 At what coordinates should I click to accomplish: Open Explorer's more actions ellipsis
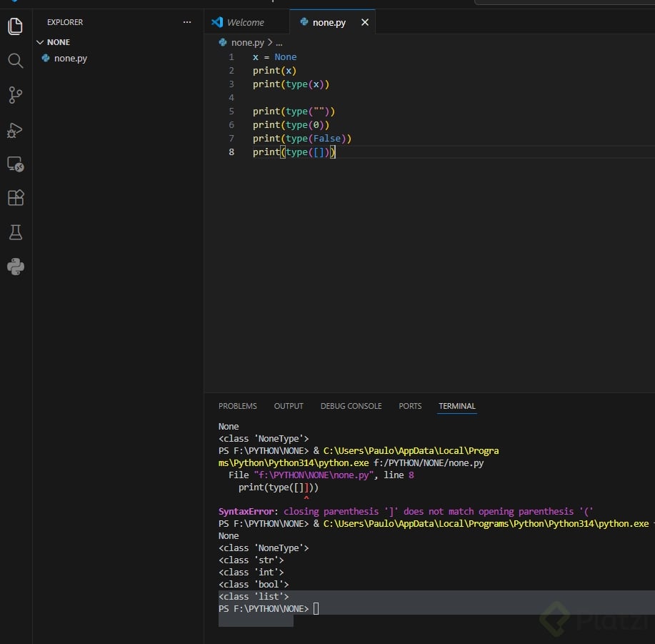point(187,22)
